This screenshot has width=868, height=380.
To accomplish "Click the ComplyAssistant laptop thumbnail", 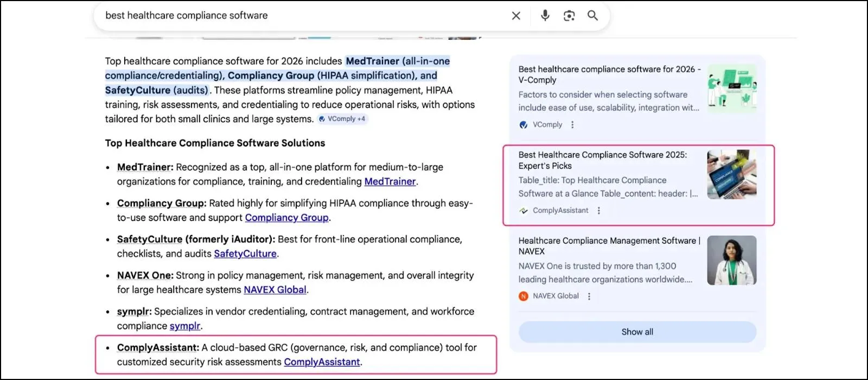I will [732, 174].
